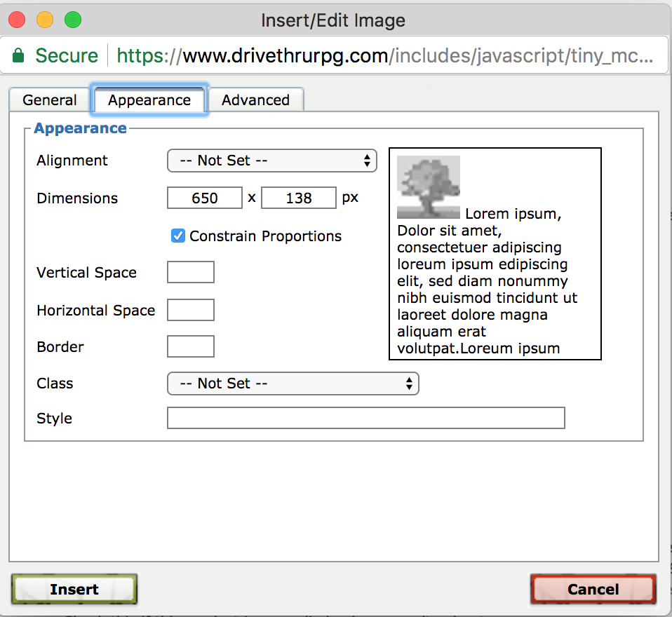Switch to the General tab

49,100
